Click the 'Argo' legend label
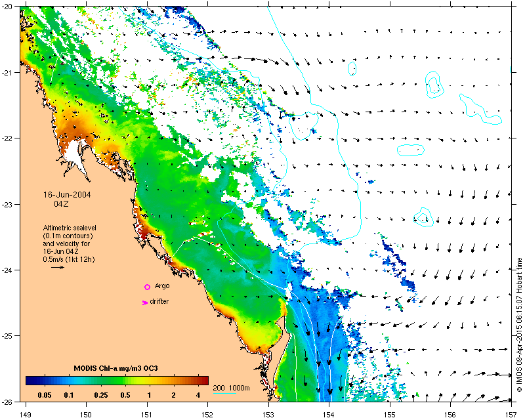 (162, 286)
